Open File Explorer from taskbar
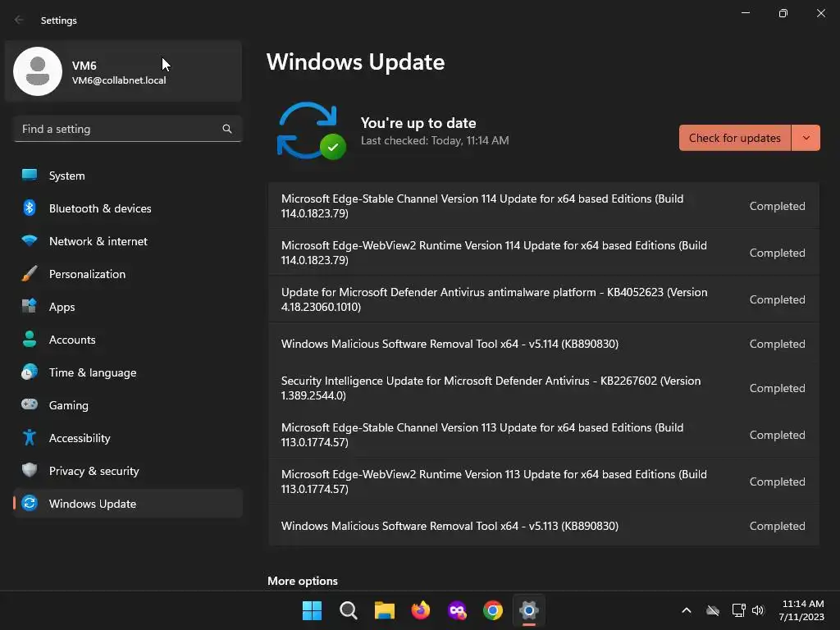The height and width of the screenshot is (630, 840). coord(384,610)
